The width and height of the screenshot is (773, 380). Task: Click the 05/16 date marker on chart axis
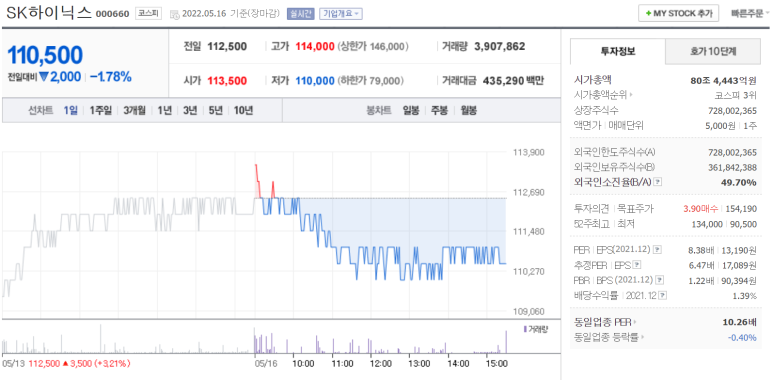coord(265,364)
